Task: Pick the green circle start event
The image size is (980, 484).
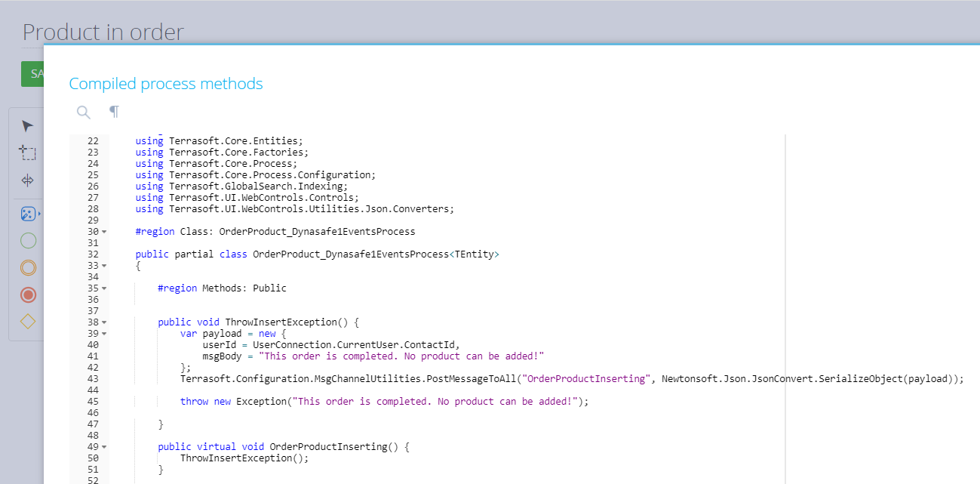Action: click(28, 241)
